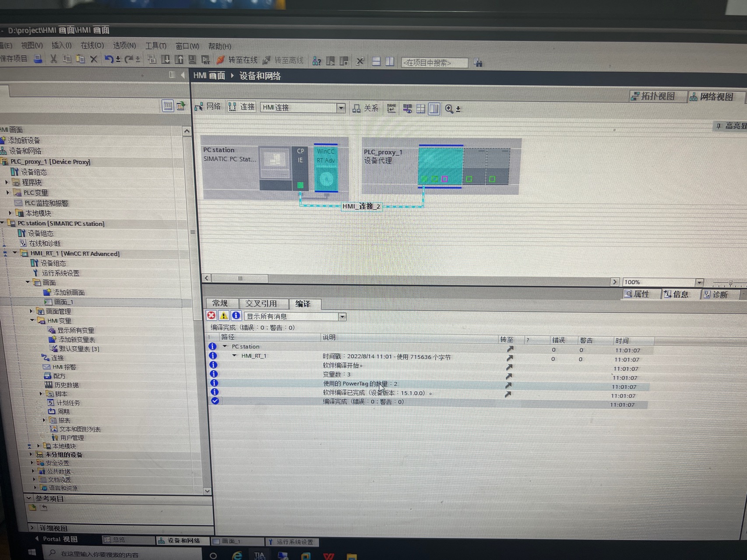Go offline with 转至离线
The height and width of the screenshot is (560, 747).
(x=283, y=60)
